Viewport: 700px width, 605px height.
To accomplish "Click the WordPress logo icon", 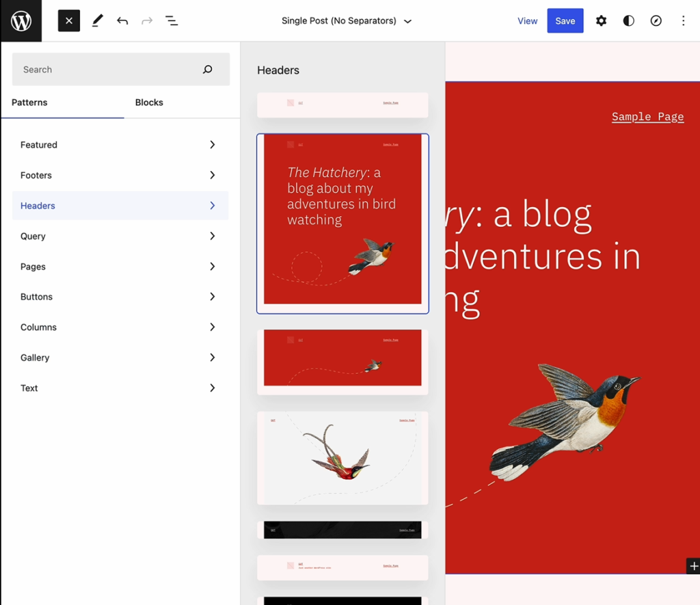I will click(21, 21).
